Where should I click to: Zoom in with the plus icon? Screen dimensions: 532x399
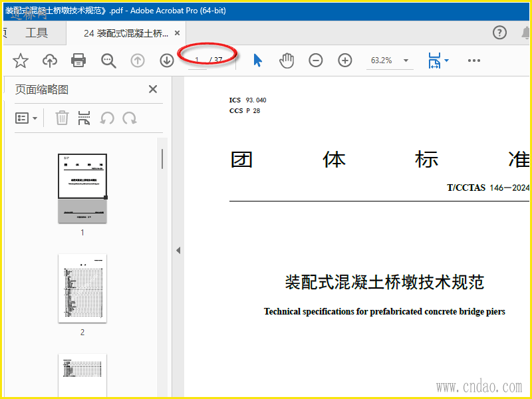pyautogui.click(x=344, y=61)
